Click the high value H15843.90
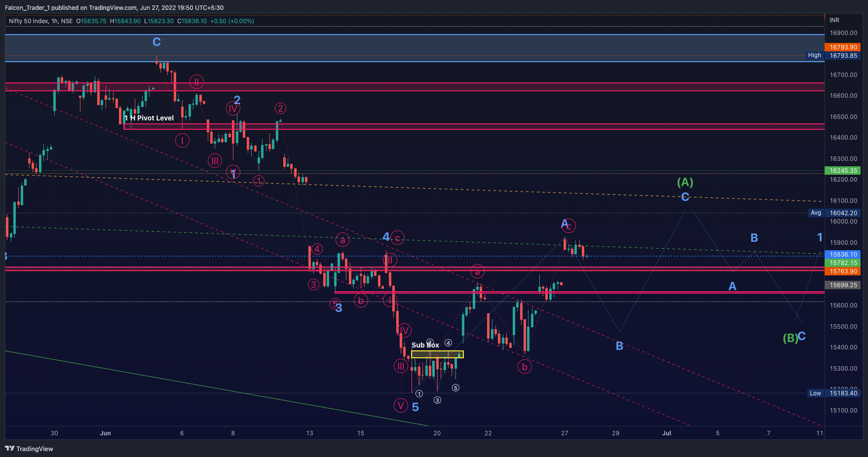The width and height of the screenshot is (868, 457). point(125,21)
